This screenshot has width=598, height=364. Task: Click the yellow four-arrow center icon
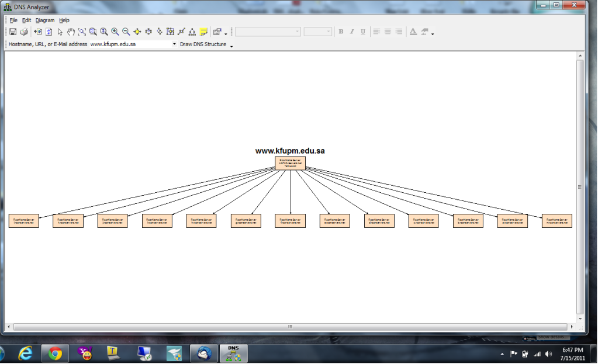click(137, 32)
